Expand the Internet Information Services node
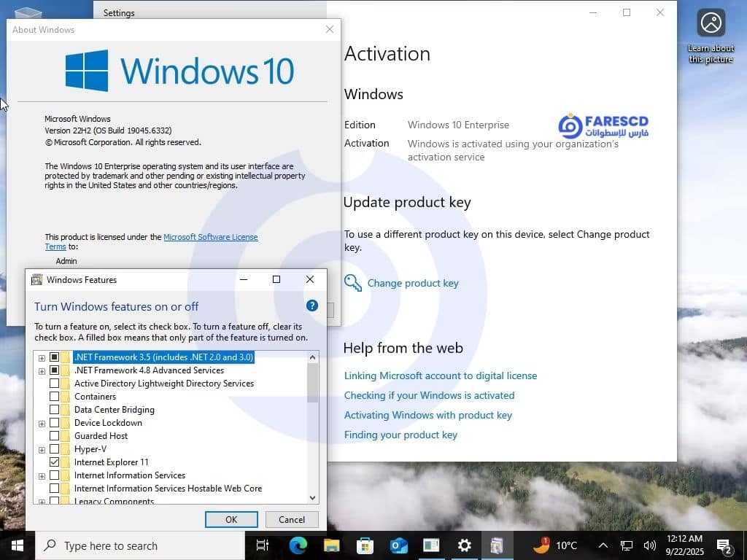This screenshot has width=747, height=560. pos(42,476)
